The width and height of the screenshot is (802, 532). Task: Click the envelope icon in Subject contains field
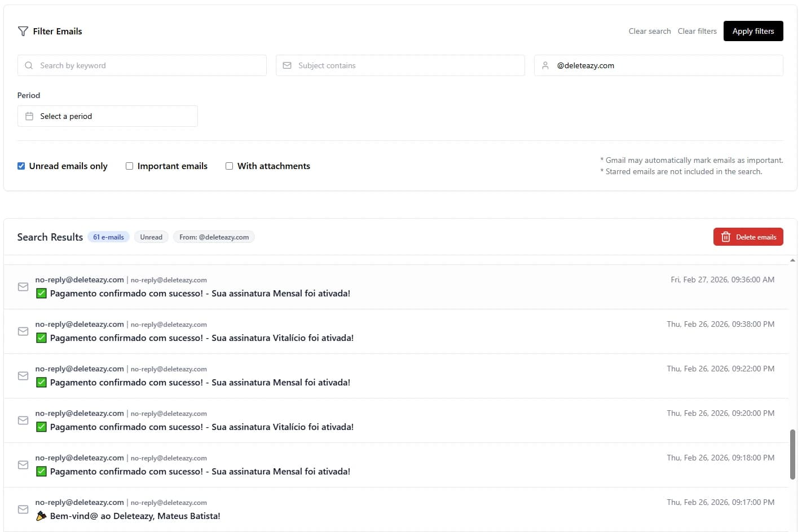pos(287,65)
